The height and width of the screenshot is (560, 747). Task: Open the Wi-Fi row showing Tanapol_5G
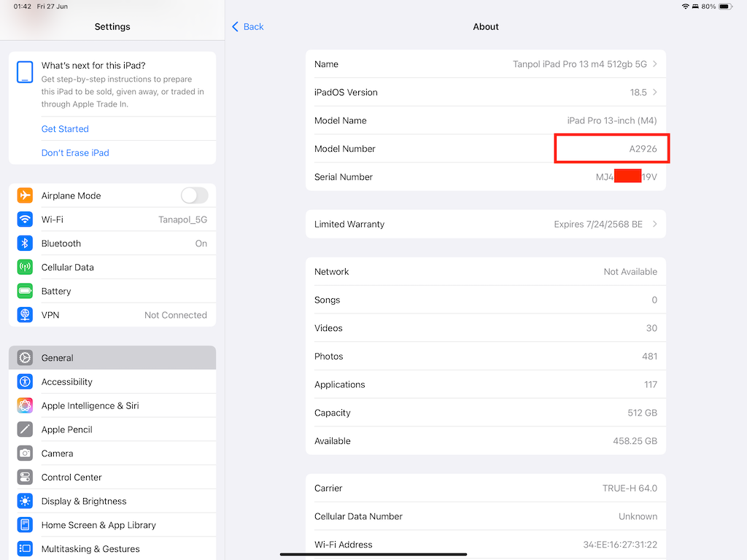pos(112,219)
